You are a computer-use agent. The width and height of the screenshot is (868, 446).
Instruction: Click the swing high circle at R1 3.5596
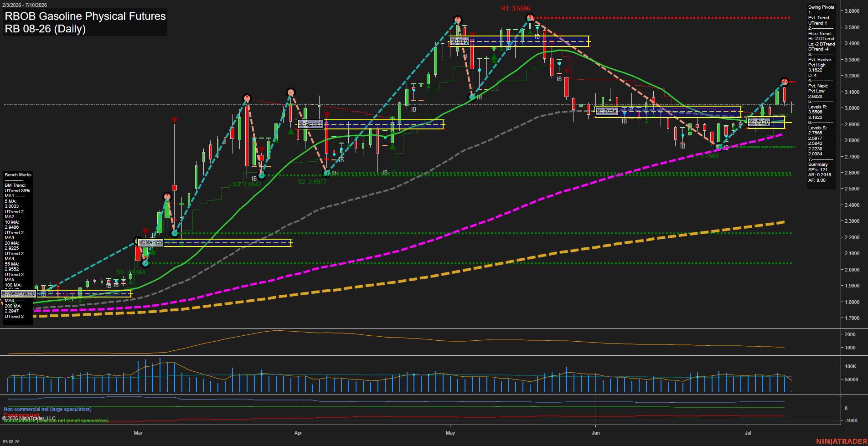[x=530, y=18]
